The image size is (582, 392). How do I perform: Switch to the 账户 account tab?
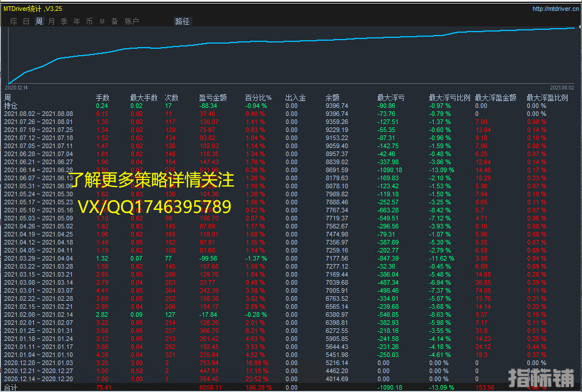pos(132,21)
